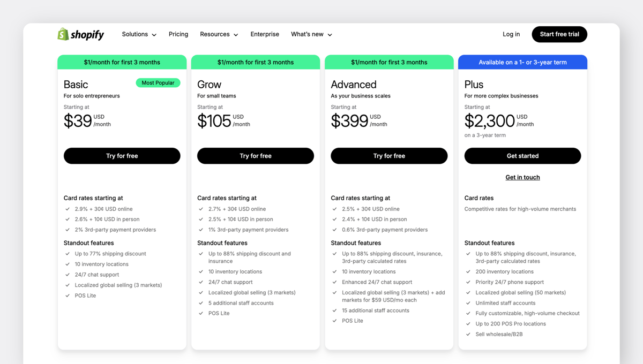This screenshot has width=643, height=364.
Task: Click the checkmark beside POS Lite under Basic
Action: tap(66, 295)
